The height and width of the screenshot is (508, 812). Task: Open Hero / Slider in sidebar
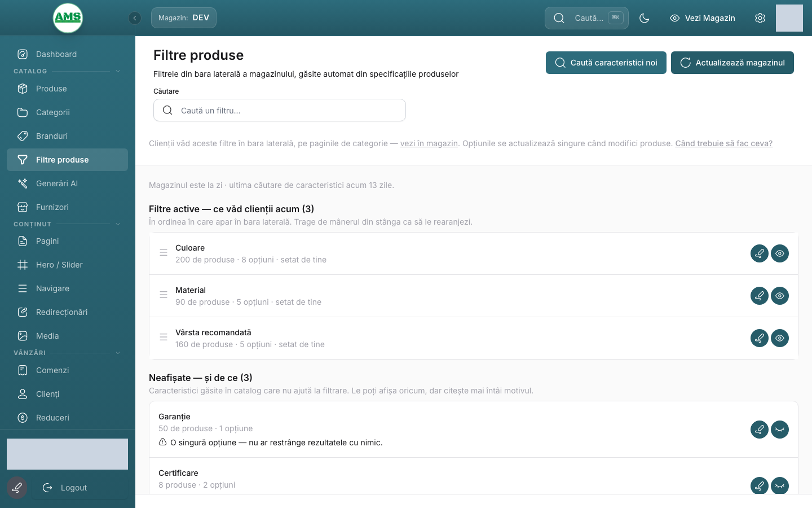[68, 265]
